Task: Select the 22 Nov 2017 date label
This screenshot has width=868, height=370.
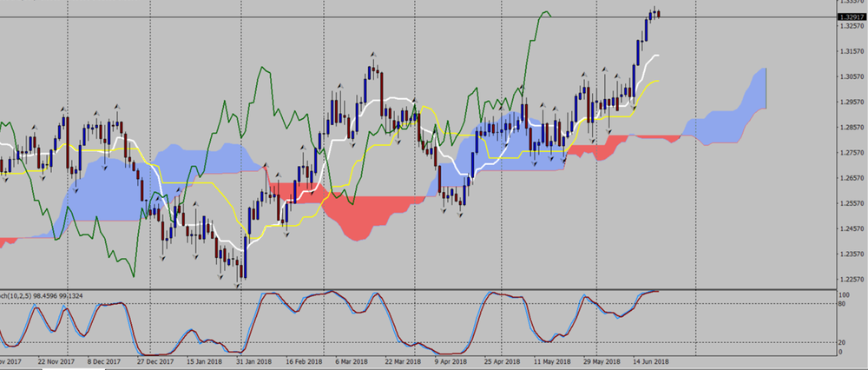Action: click(x=56, y=361)
